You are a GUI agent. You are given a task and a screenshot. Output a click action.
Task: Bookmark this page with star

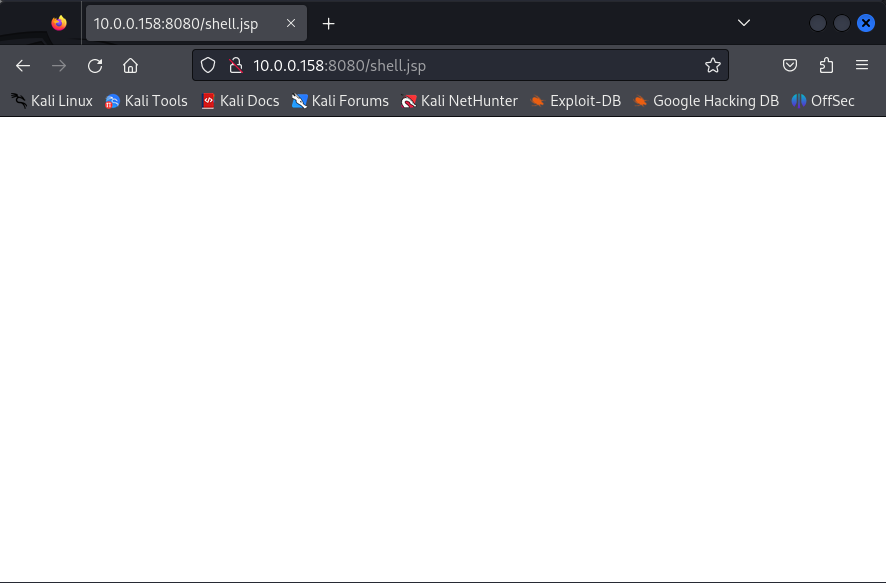pos(713,66)
